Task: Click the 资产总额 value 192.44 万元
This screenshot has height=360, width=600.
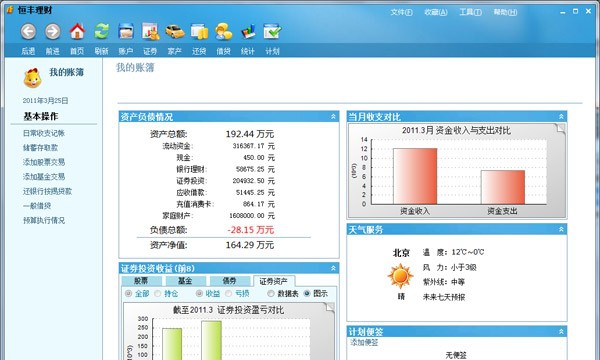Action: pyautogui.click(x=250, y=134)
